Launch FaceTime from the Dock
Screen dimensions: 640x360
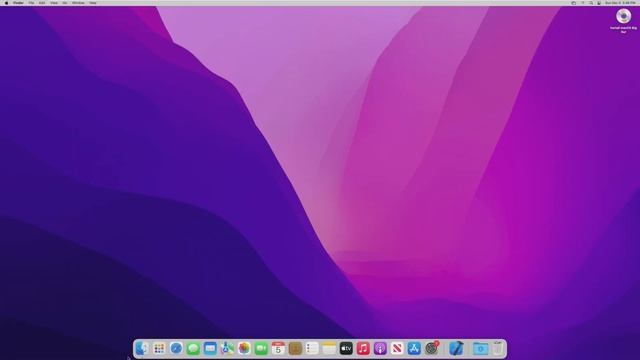tap(261, 349)
